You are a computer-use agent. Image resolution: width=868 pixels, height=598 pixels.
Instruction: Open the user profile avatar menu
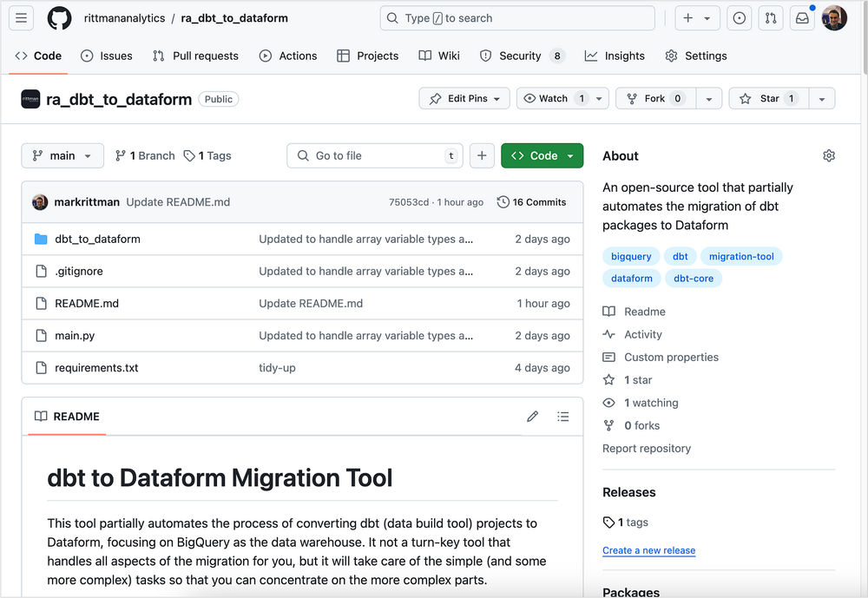point(834,18)
